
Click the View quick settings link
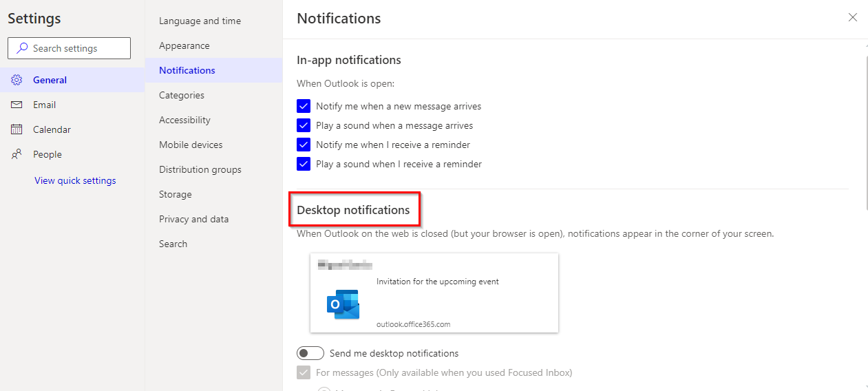75,180
